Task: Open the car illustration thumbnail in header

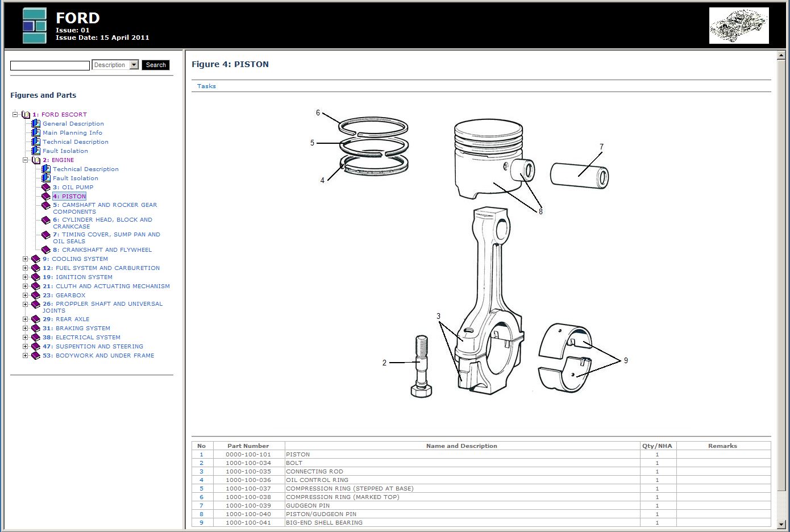Action: point(739,26)
